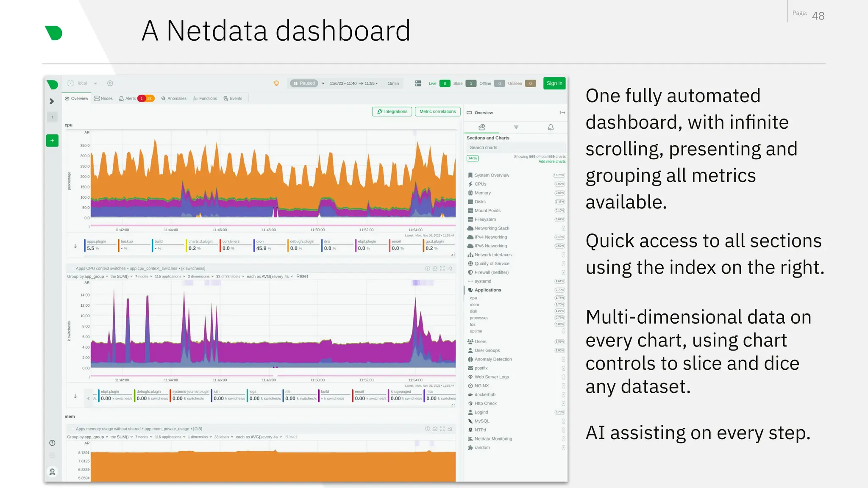Viewport: 868px width, 488px height.
Task: Click the info icon on context switches chart
Action: coord(428,269)
